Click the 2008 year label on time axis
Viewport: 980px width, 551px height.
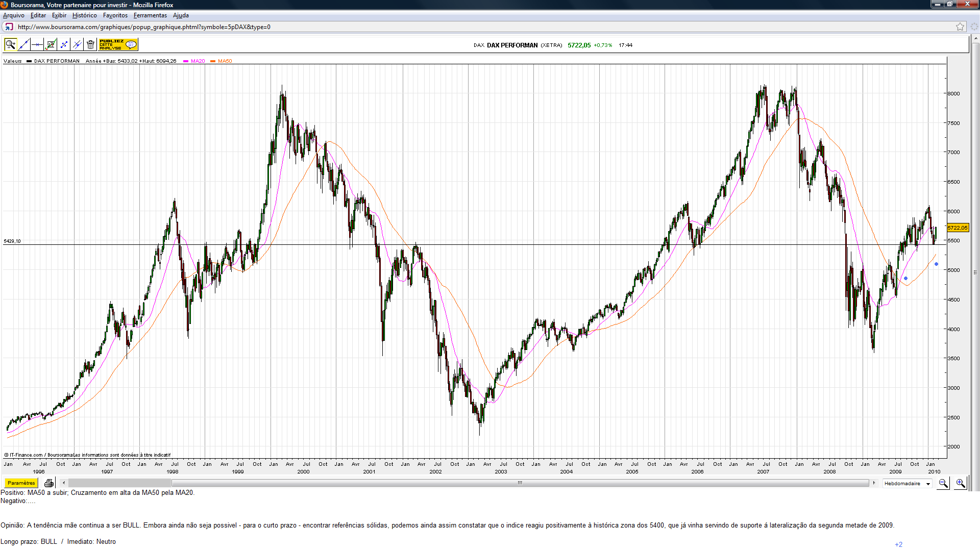click(829, 472)
